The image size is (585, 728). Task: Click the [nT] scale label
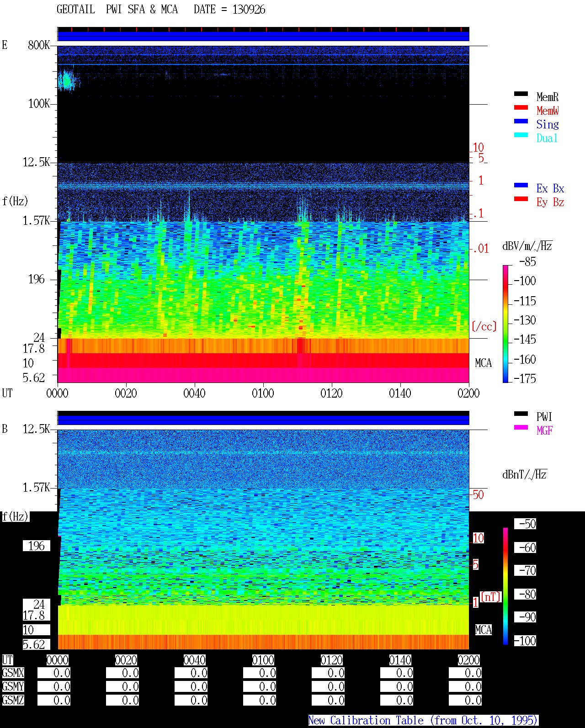pos(491,596)
